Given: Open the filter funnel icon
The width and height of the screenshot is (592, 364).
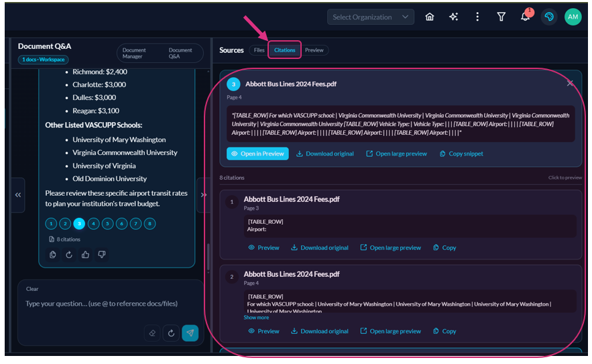Looking at the screenshot, I should [501, 17].
